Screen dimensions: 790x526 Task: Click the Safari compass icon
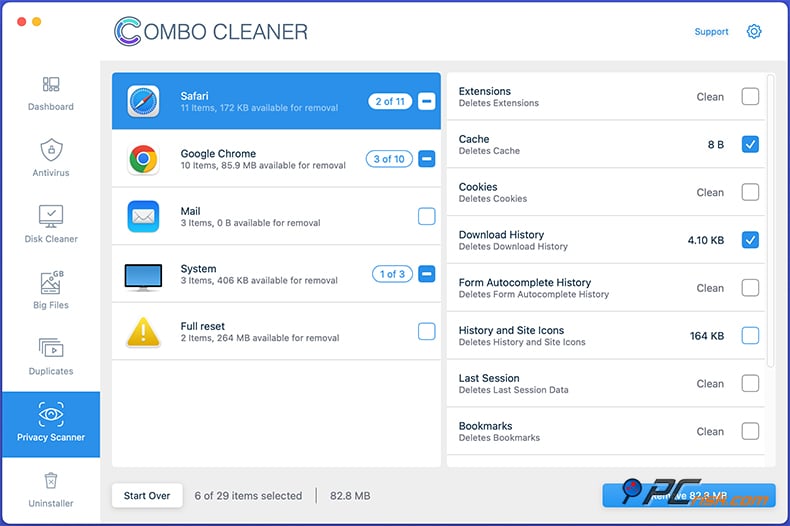coord(143,101)
